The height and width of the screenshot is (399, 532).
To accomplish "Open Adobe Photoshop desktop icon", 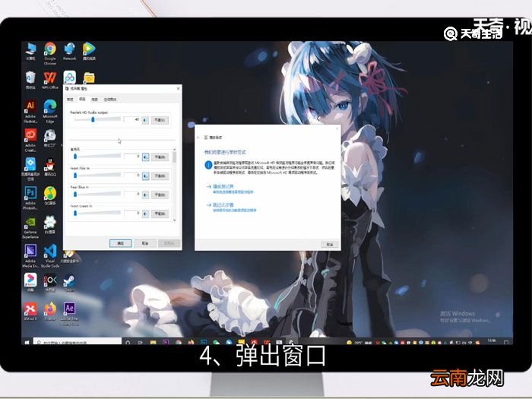I will coord(30,198).
